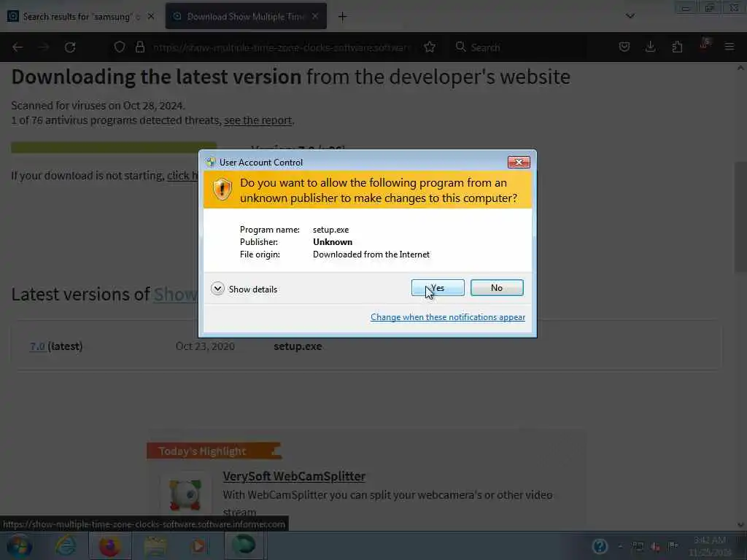Open the Pocket save icon
The height and width of the screenshot is (560, 747).
click(x=624, y=47)
